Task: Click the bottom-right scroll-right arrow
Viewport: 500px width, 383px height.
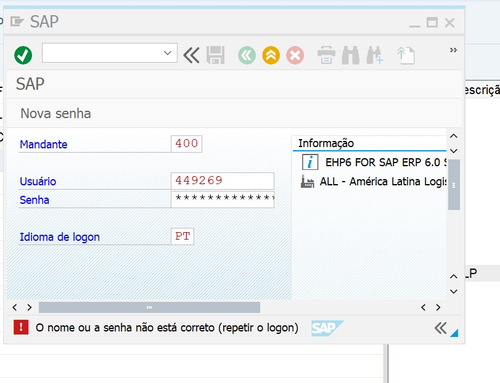Action: click(x=438, y=307)
